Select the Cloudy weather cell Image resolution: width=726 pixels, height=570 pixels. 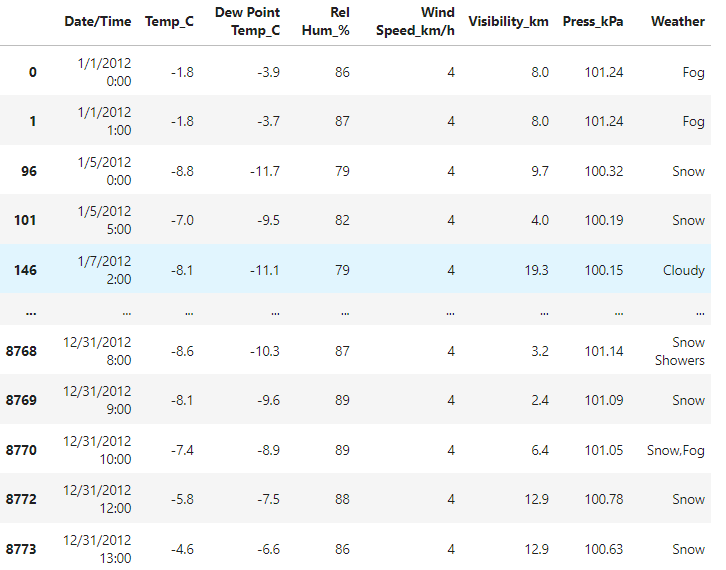coord(683,270)
